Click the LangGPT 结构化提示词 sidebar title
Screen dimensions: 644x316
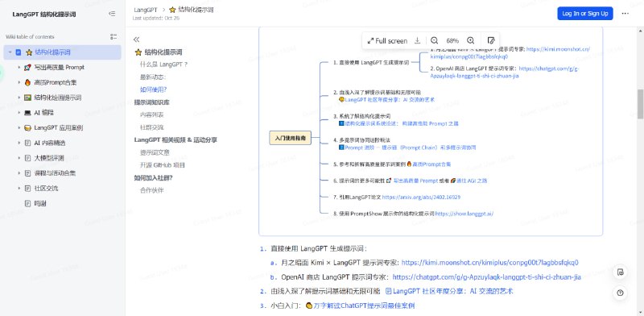[x=44, y=14]
